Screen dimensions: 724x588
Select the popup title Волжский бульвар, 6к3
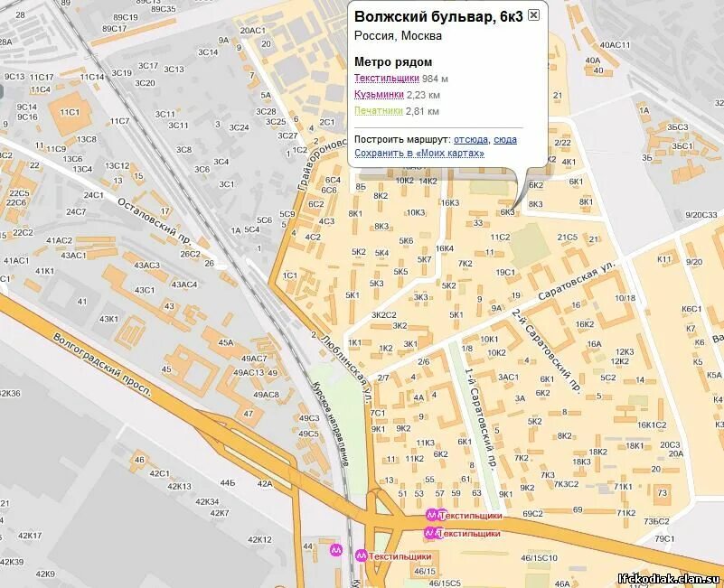pos(438,16)
